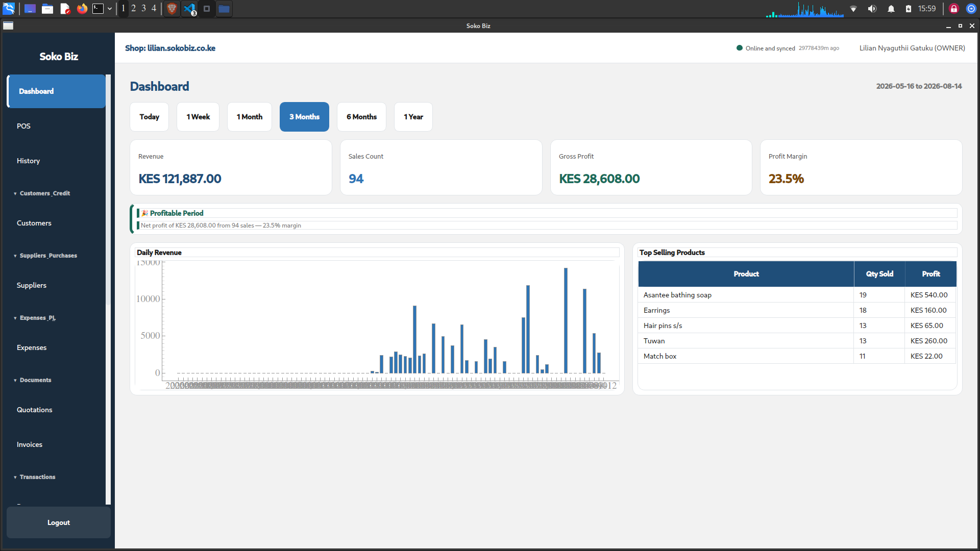980x551 pixels.
Task: Click the Product column header
Action: click(746, 274)
